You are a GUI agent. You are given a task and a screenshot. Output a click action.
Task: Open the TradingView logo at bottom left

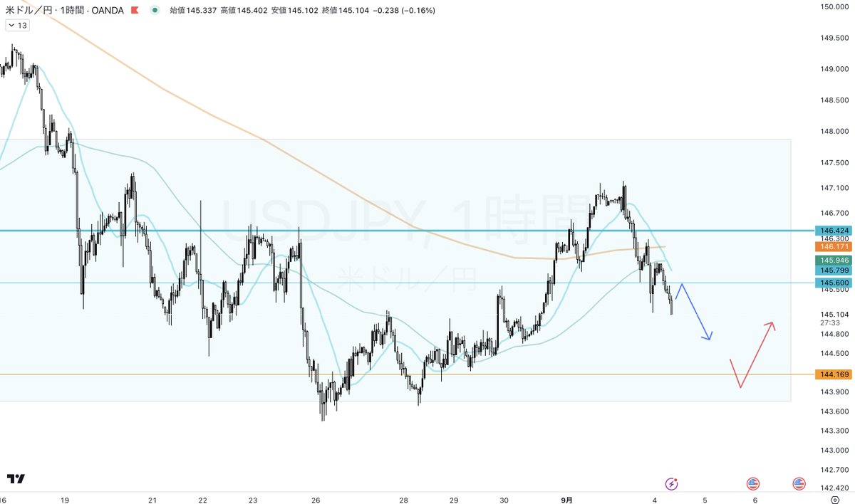point(16,478)
